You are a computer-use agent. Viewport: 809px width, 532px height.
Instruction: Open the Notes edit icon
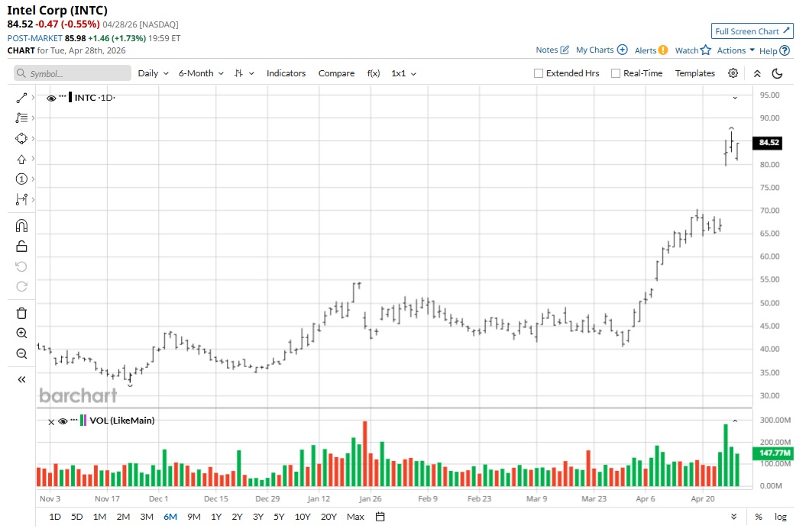click(565, 50)
